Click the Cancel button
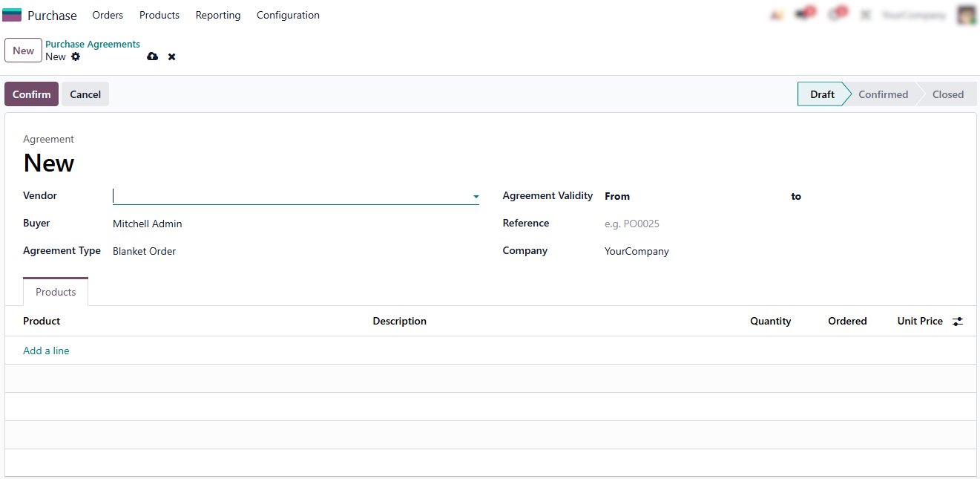Viewport: 980px width, 479px height. click(85, 95)
